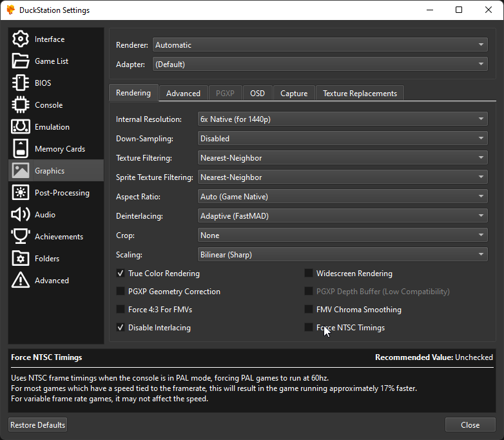Select the Memory Cards label in the sidebar
504x440 pixels.
click(x=60, y=148)
